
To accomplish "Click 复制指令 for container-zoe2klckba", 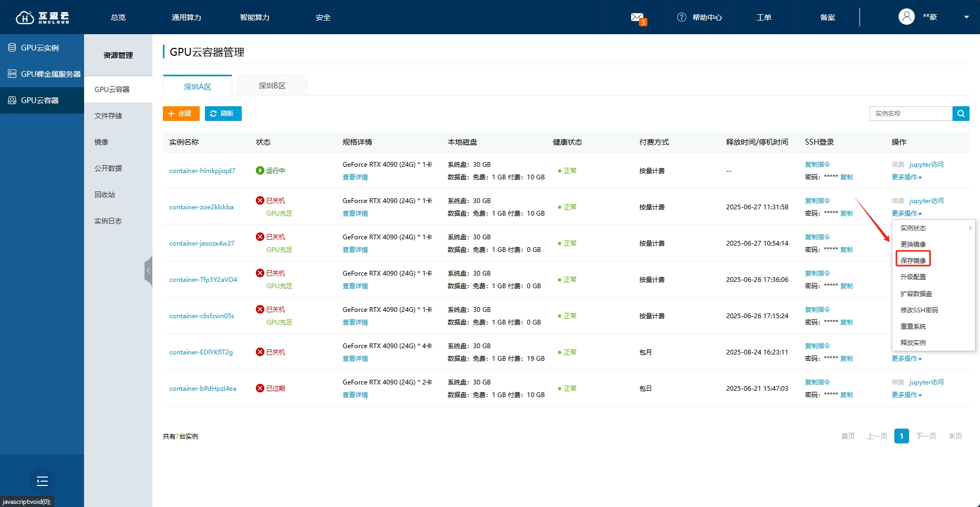I will pyautogui.click(x=818, y=201).
